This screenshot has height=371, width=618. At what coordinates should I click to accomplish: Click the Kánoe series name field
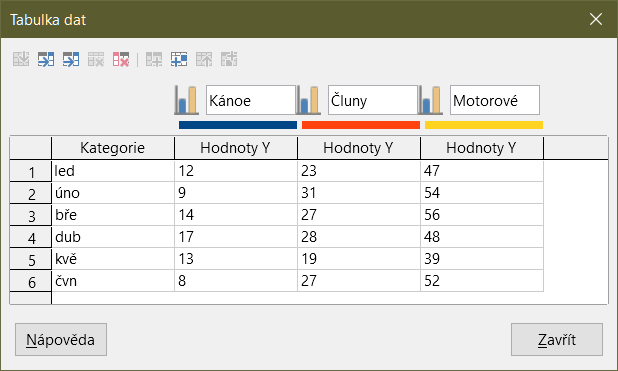coord(251,100)
